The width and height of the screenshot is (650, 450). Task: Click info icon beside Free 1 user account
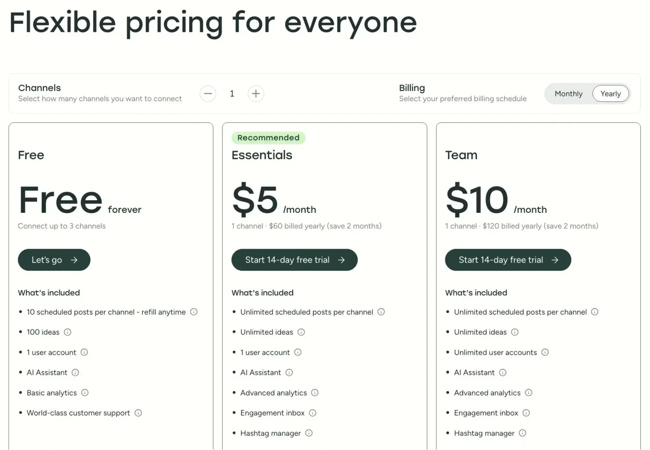(x=84, y=352)
